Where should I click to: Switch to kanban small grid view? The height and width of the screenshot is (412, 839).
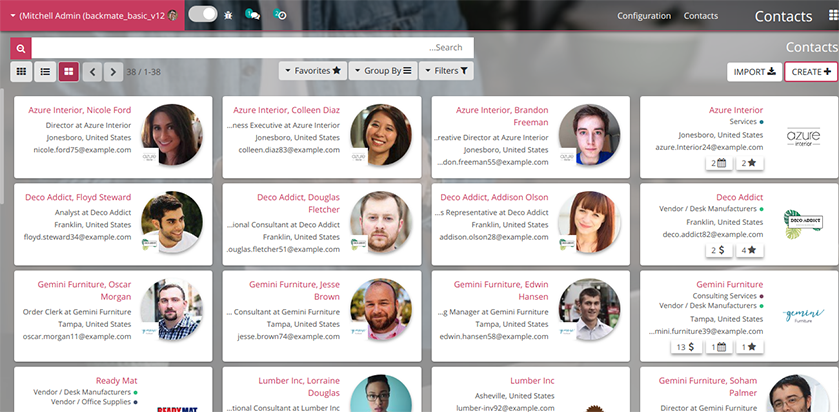(x=21, y=71)
